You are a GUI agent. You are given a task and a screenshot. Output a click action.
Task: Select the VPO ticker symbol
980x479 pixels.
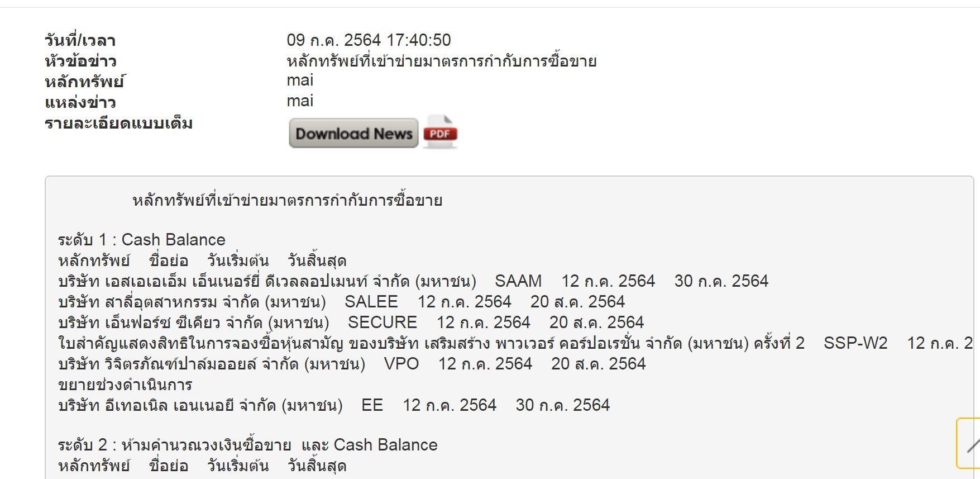pos(401,364)
